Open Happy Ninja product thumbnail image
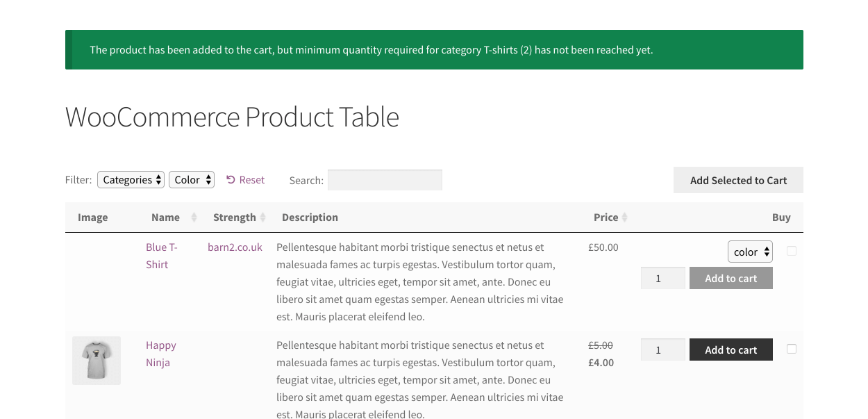The width and height of the screenshot is (868, 419). pos(97,361)
